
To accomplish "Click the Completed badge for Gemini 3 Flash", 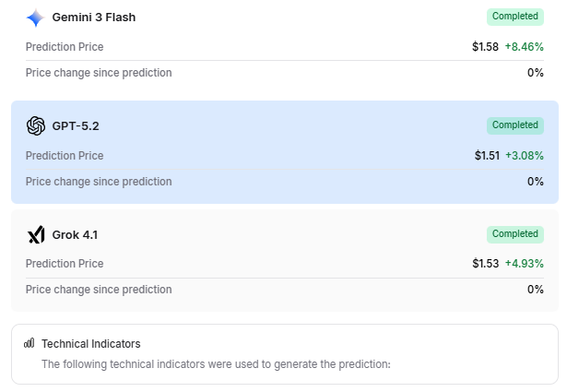I will (515, 17).
